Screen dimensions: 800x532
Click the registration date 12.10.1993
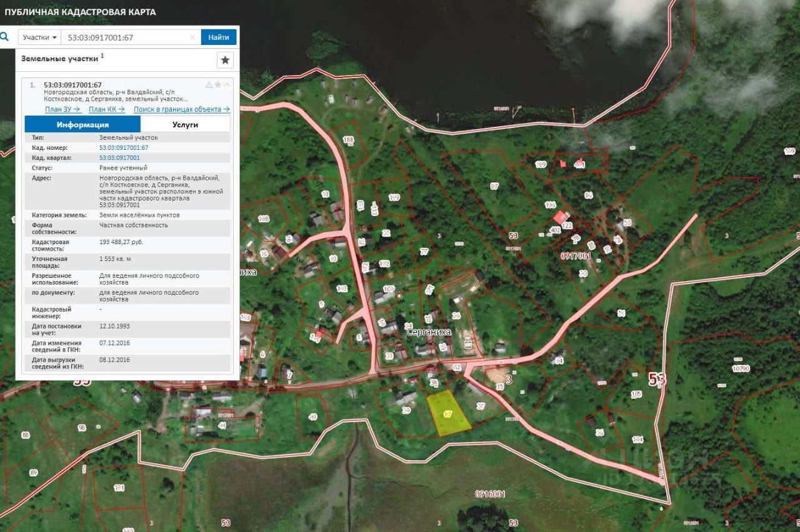tap(115, 326)
